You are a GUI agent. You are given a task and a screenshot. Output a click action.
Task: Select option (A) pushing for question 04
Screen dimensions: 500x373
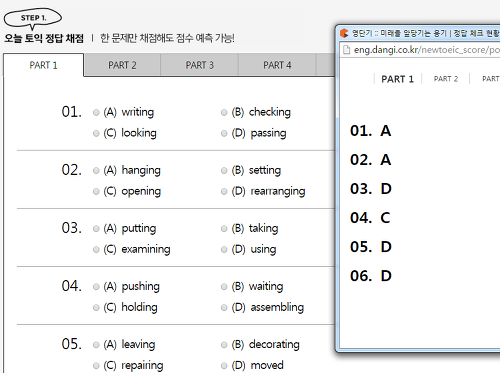pyautogui.click(x=96, y=287)
